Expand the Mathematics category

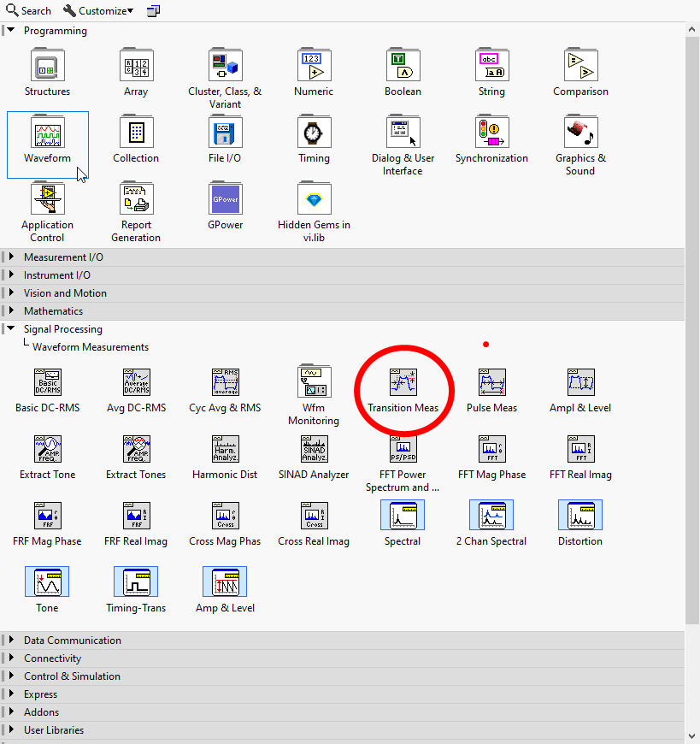pos(11,311)
